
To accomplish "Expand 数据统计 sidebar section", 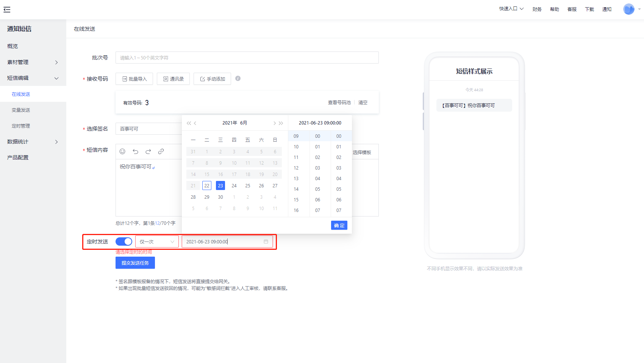I will (x=33, y=142).
